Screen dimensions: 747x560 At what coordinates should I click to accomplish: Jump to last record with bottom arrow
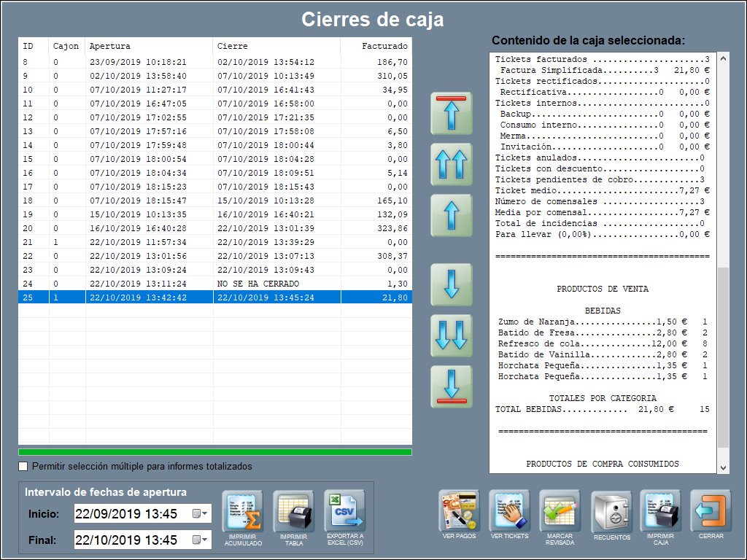[x=452, y=386]
